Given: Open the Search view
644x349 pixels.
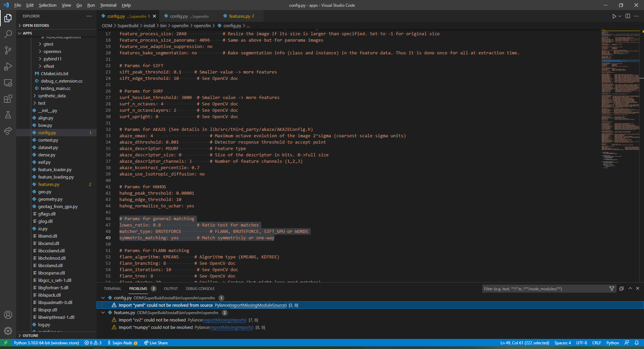Looking at the screenshot, I should coord(8,34).
